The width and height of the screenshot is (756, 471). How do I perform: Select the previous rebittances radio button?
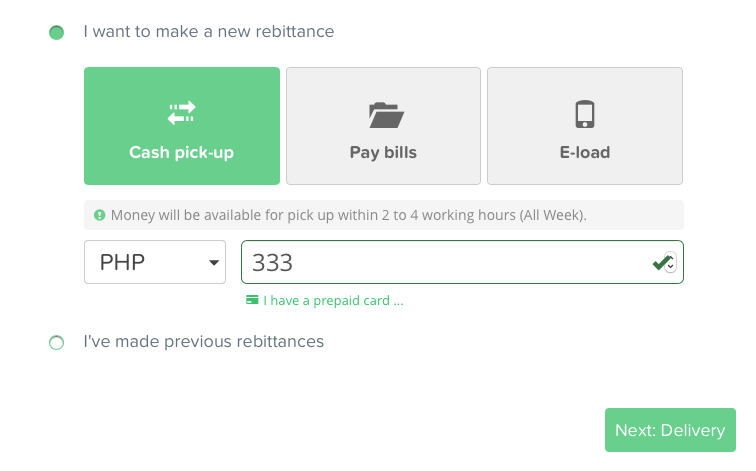coord(57,342)
